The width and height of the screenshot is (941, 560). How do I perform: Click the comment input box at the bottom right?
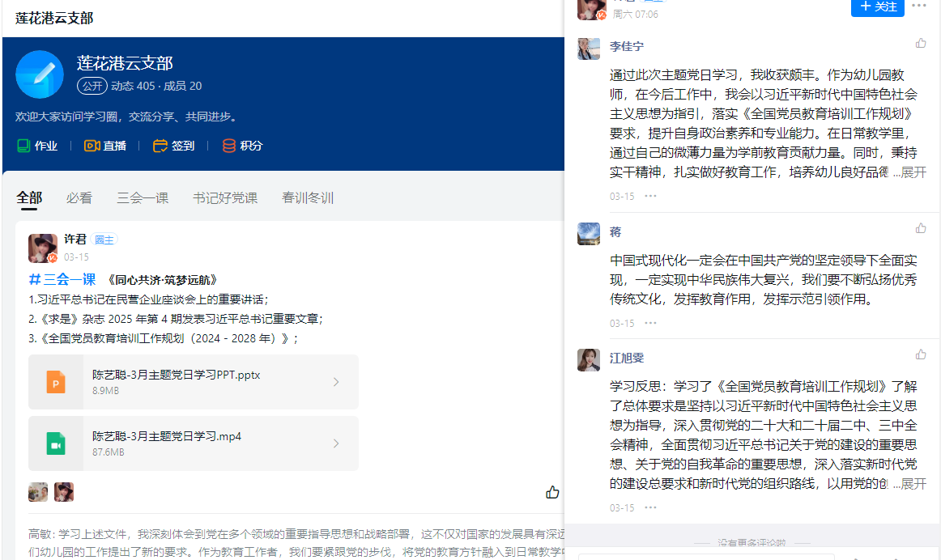(x=706, y=557)
